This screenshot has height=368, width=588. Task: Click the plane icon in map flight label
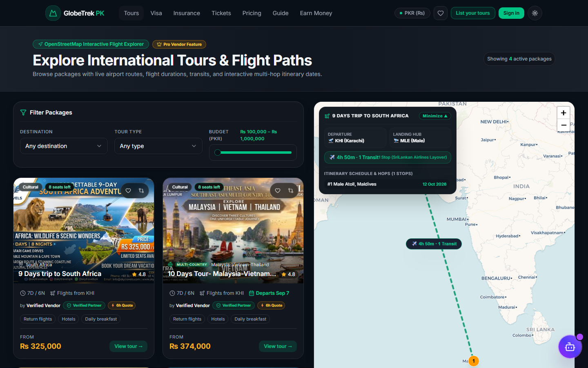(414, 244)
